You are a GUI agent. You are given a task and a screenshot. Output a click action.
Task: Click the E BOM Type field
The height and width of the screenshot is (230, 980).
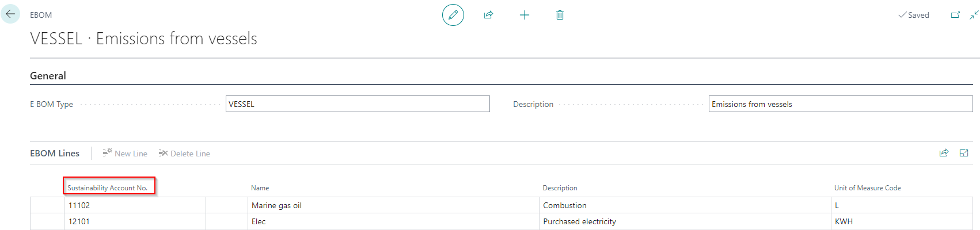[x=357, y=104]
